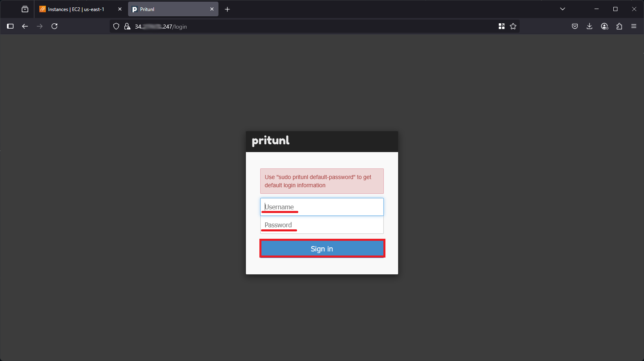
Task: Close the Pritunl tab
Action: click(212, 9)
